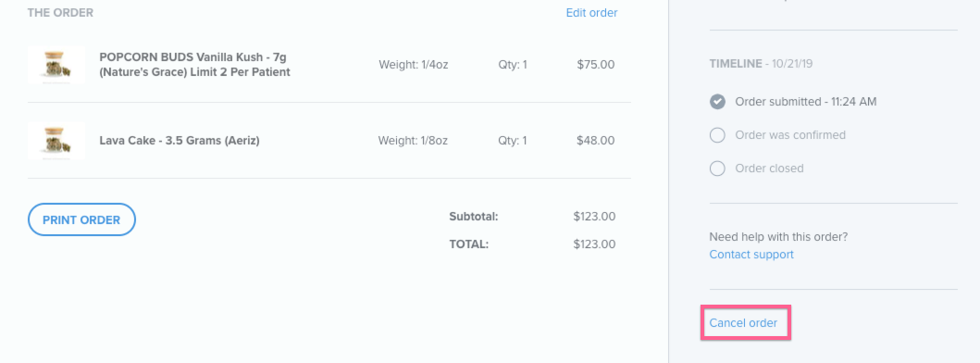Click the PRINT ORDER button
This screenshot has width=980, height=363.
click(81, 219)
